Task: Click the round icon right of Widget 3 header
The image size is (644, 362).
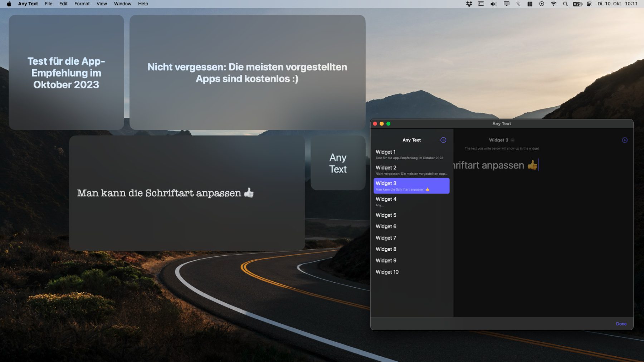Action: [x=624, y=140]
